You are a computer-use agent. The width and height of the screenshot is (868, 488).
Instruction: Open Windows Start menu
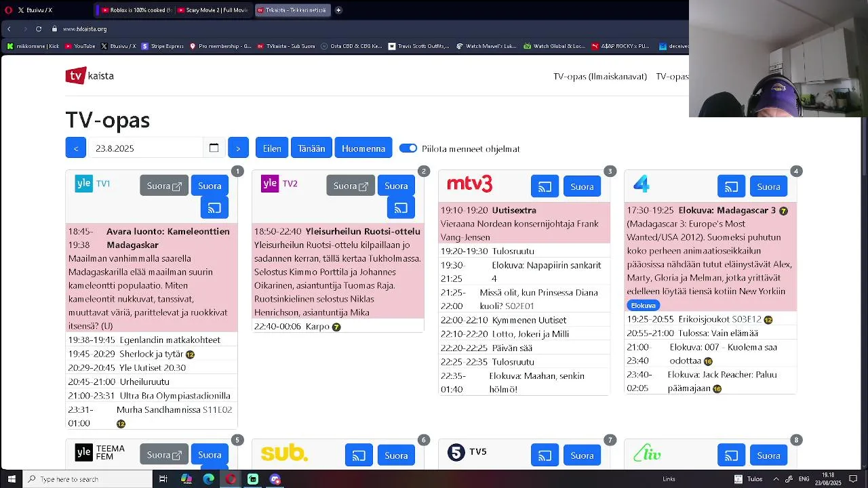12,479
